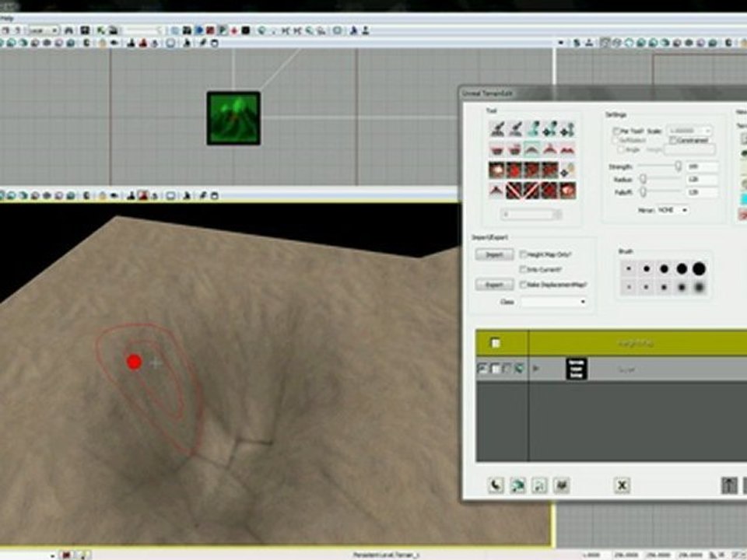The image size is (747, 560).
Task: Enable the Per Tool? checkbox
Action: tap(616, 131)
